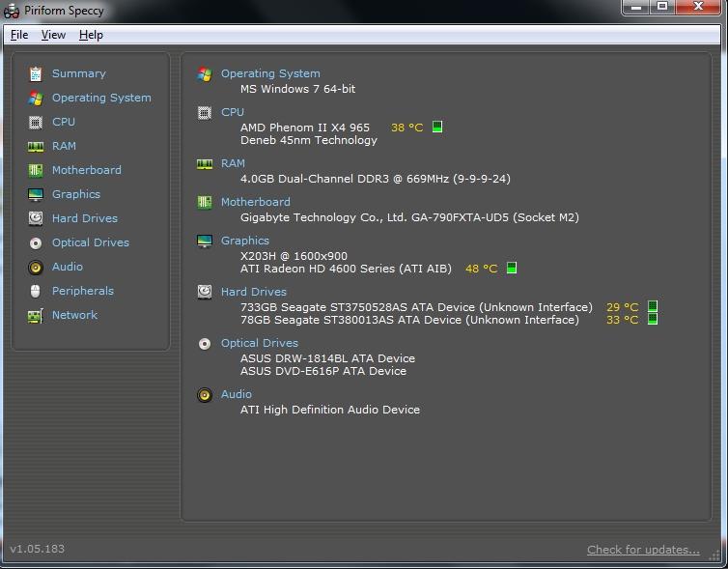Click the 38 °C CPU temperature value
Image resolution: width=728 pixels, height=569 pixels.
coord(407,128)
